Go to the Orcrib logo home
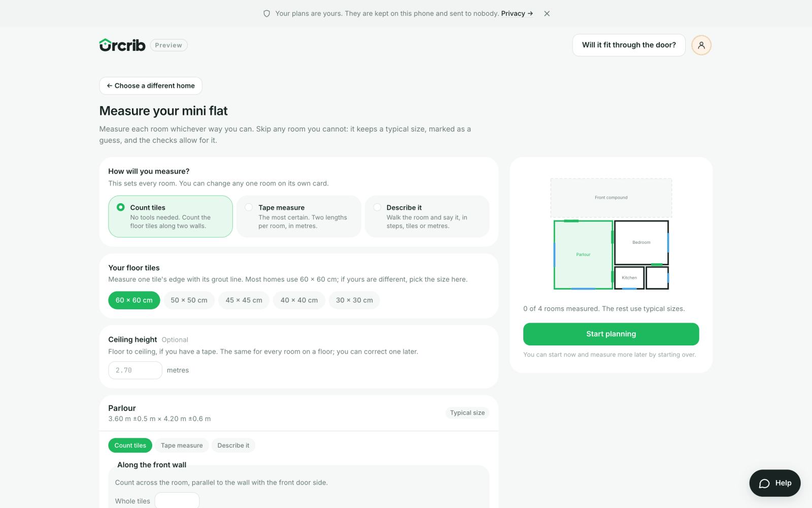Image resolution: width=812 pixels, height=508 pixels. click(122, 45)
